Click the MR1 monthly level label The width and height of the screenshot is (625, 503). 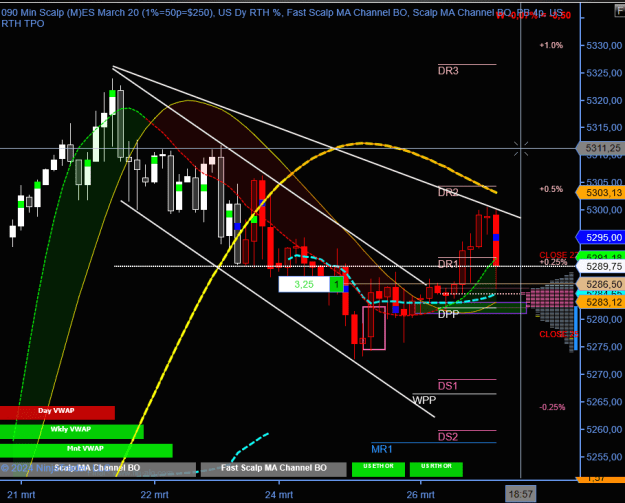point(382,450)
